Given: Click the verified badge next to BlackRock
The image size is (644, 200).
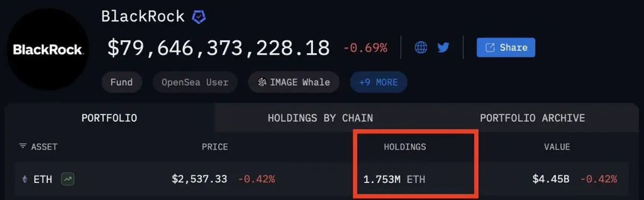Looking at the screenshot, I should click(199, 17).
